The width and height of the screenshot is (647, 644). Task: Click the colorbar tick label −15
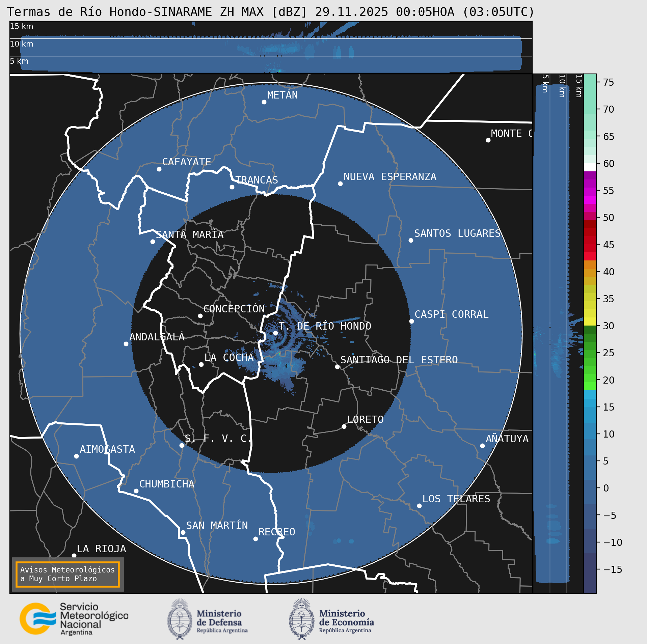613,569
